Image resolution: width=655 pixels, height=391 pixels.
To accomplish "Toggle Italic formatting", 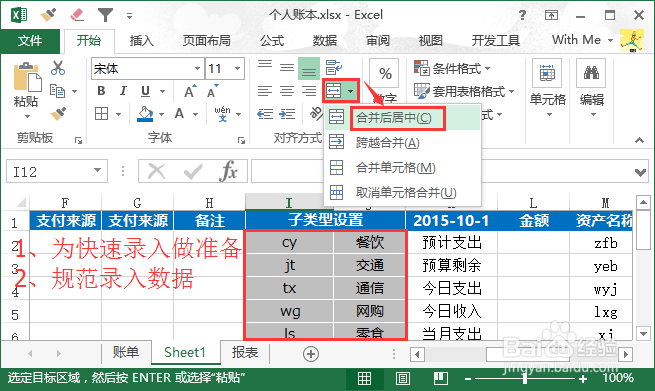I will click(x=123, y=91).
